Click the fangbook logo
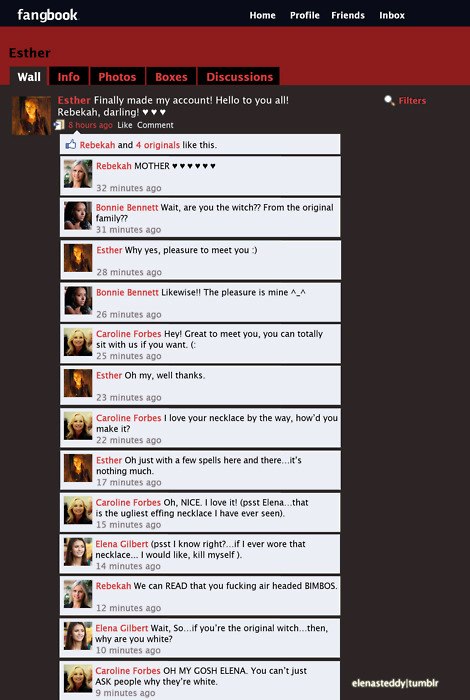 click(x=47, y=15)
